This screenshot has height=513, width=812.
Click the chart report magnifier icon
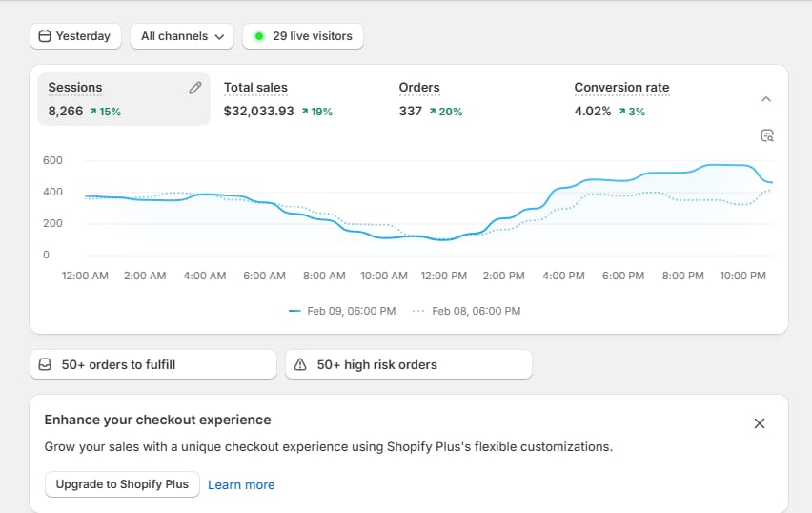pos(767,135)
